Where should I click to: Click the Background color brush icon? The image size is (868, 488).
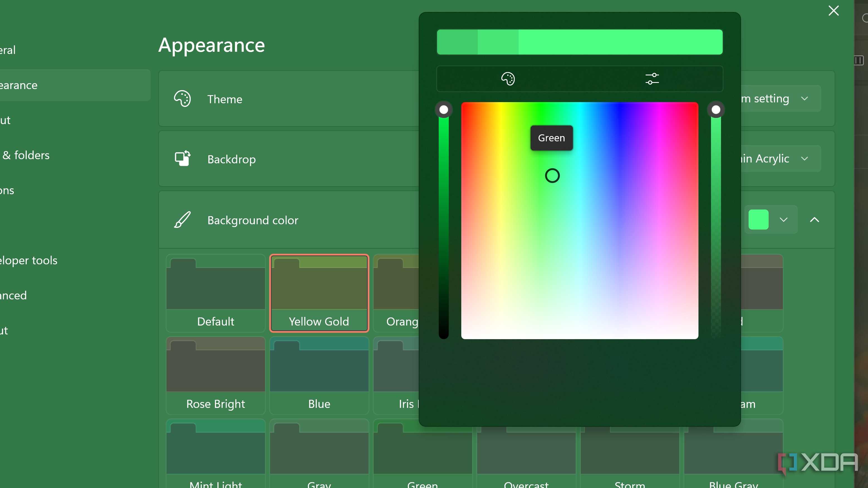pos(182,220)
